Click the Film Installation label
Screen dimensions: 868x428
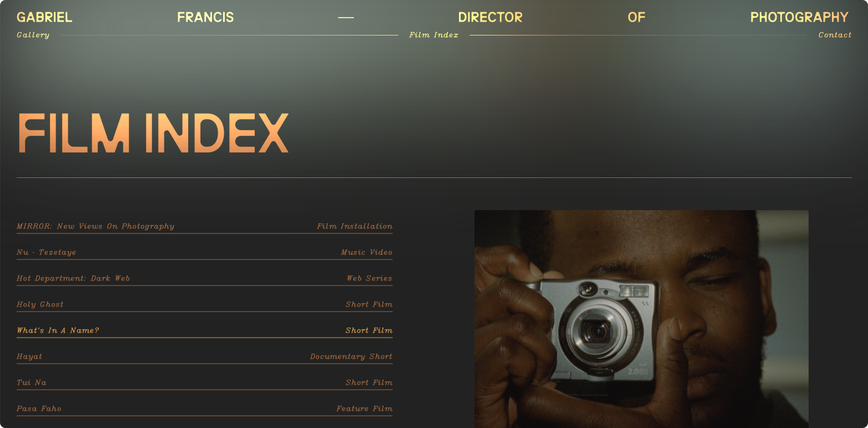pyautogui.click(x=355, y=226)
